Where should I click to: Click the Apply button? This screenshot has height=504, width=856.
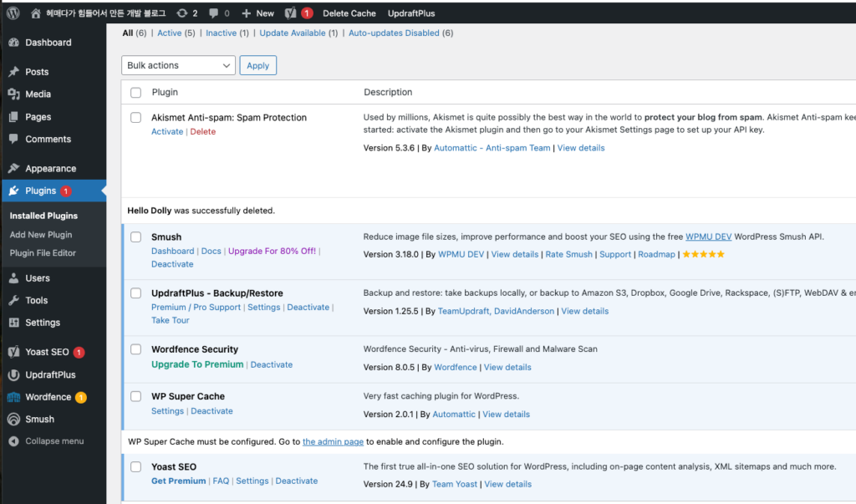pos(257,65)
